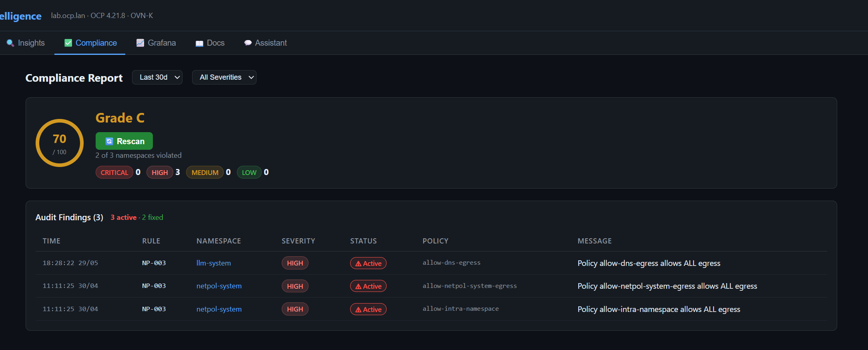Open netpol-system link for allow-netpol-system-egress row
Screen dimensions: 868x350
point(219,286)
